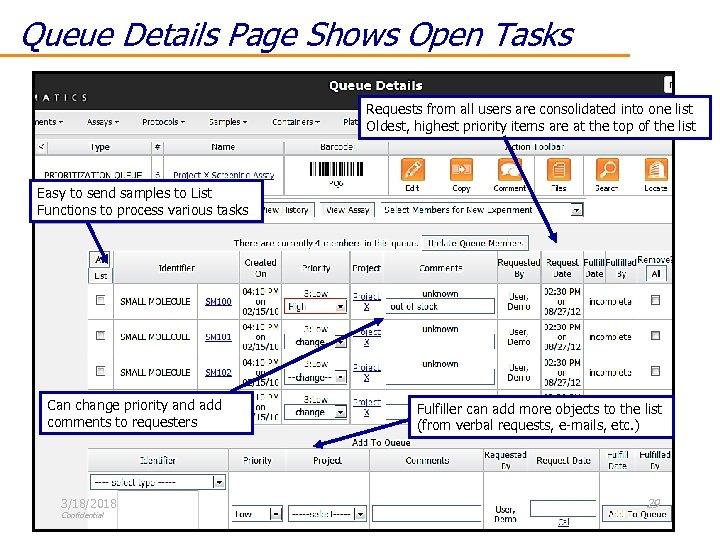The height and width of the screenshot is (540, 720).
Task: Click the Copy icon in action toolbar
Action: point(461,170)
